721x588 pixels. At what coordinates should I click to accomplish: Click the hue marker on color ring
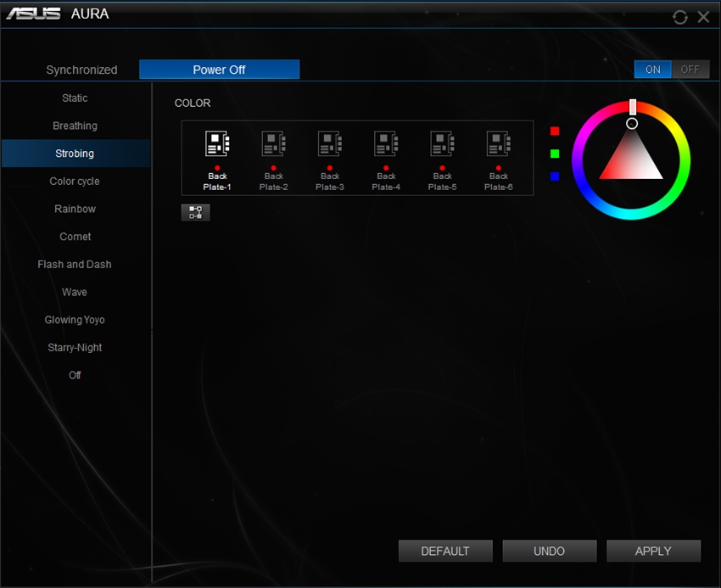[x=633, y=107]
